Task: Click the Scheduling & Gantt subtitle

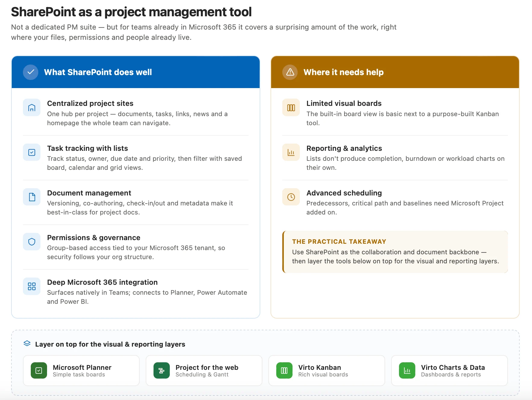Action: point(202,375)
